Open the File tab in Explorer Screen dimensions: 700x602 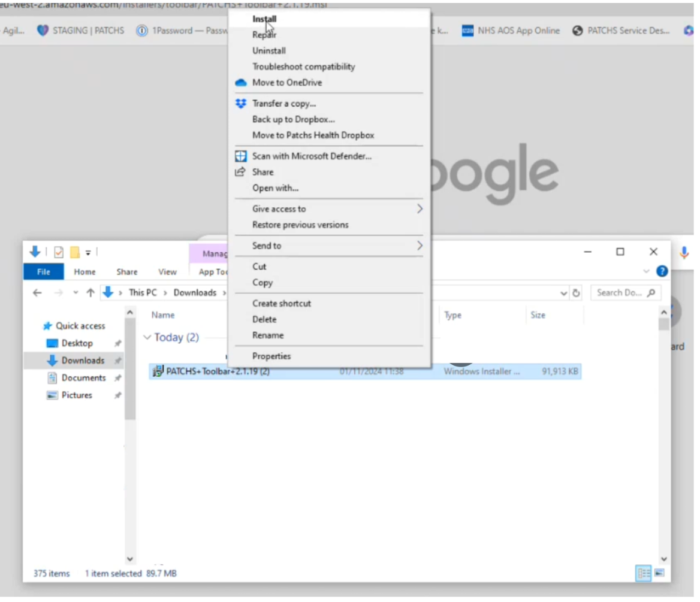[x=43, y=272]
